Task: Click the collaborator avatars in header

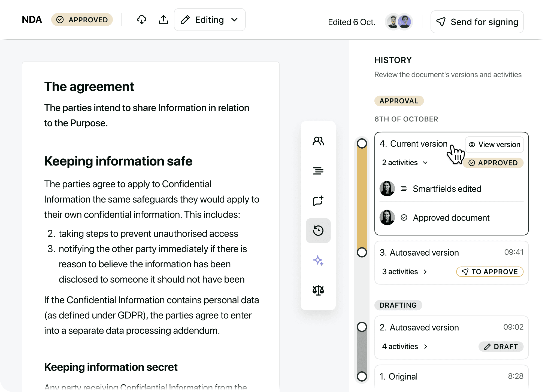Action: (x=399, y=22)
